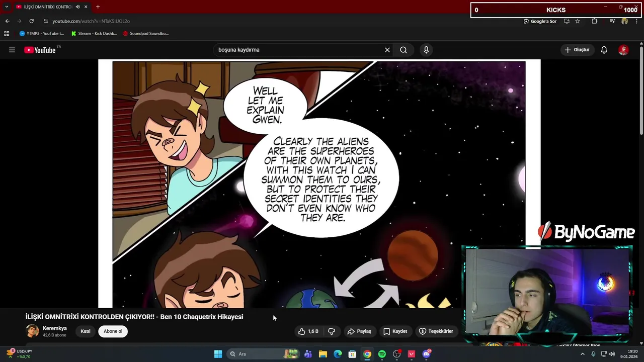
Task: Open the Oluştur create menu
Action: [x=577, y=50]
